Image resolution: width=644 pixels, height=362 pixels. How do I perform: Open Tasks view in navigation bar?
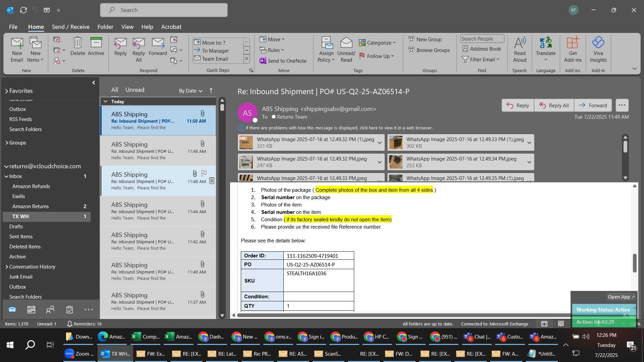pyautogui.click(x=69, y=309)
